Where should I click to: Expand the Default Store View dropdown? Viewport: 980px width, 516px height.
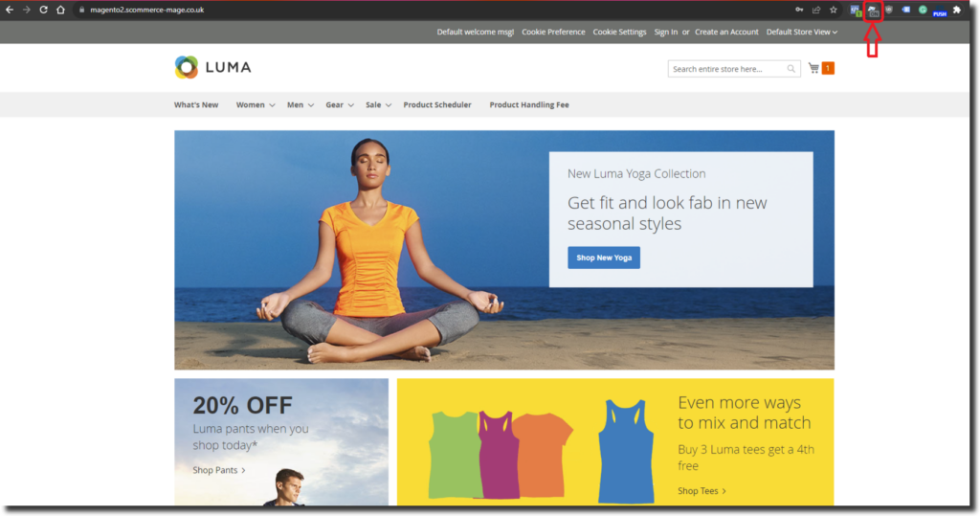801,32
